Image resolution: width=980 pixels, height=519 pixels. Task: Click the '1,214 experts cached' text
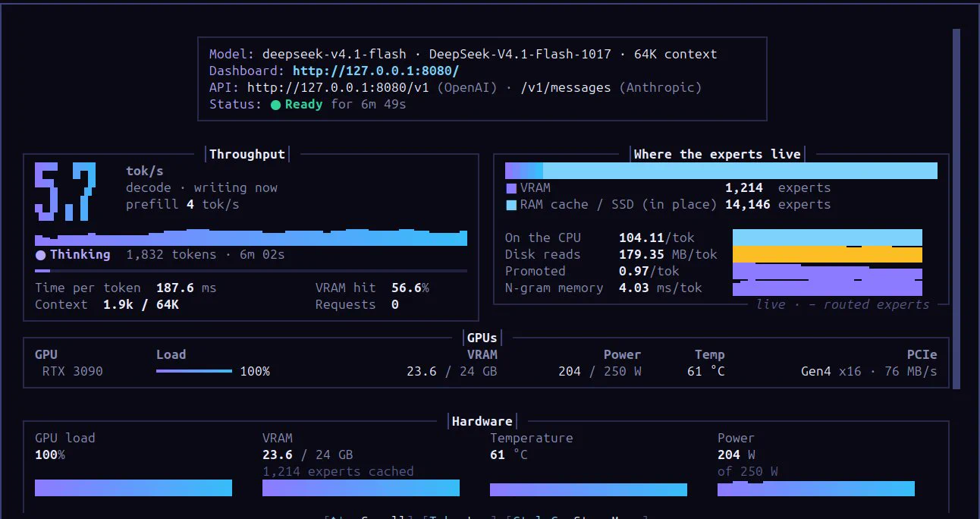(x=338, y=471)
